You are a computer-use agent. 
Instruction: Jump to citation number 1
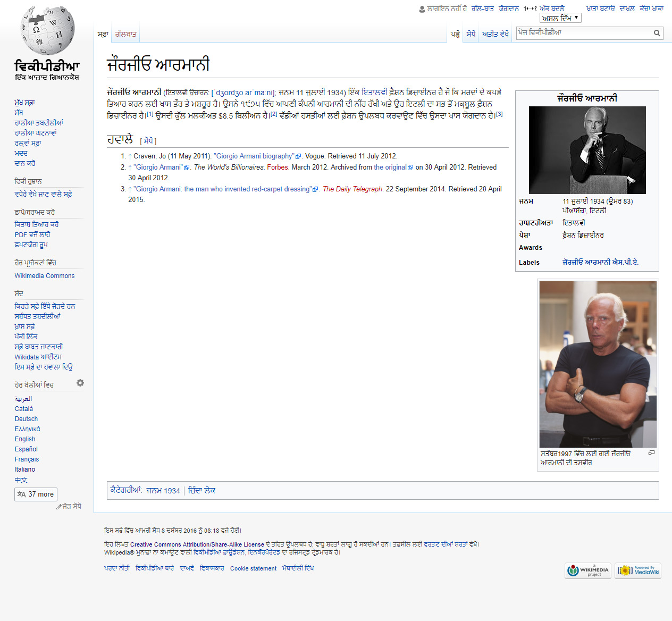150,113
